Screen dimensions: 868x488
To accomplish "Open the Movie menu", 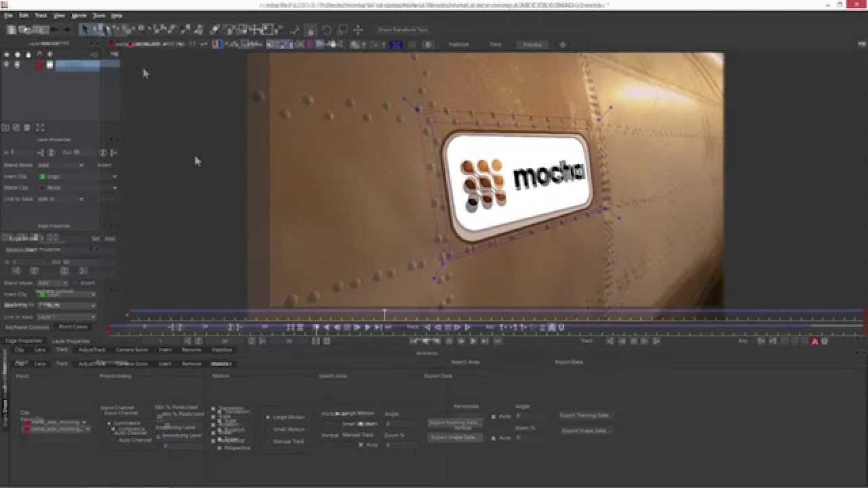I will tap(79, 15).
